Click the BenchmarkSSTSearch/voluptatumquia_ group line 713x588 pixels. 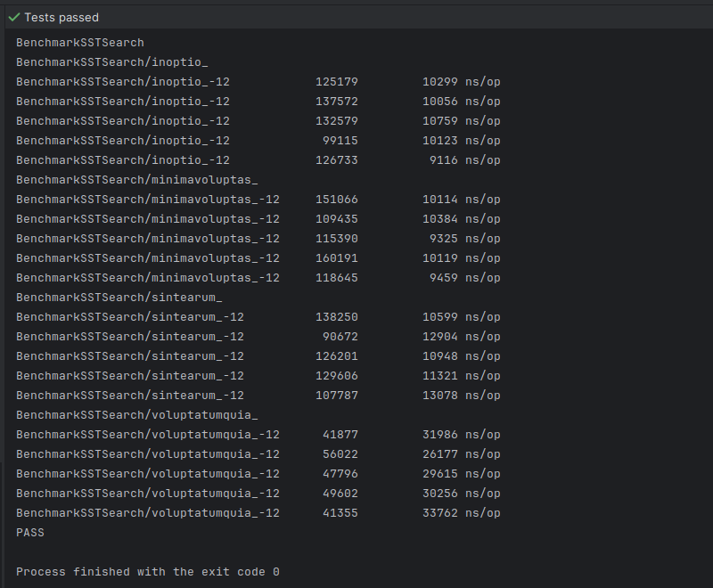(x=137, y=415)
